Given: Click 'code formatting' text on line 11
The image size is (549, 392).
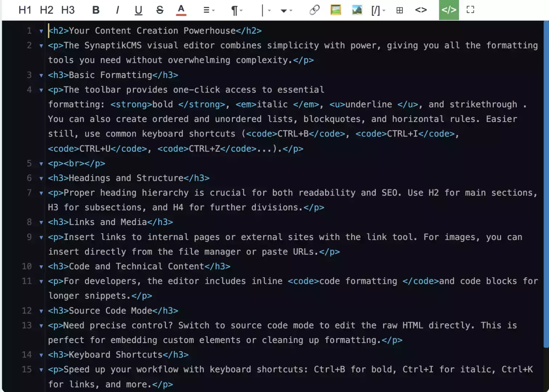Looking at the screenshot, I should (x=359, y=281).
